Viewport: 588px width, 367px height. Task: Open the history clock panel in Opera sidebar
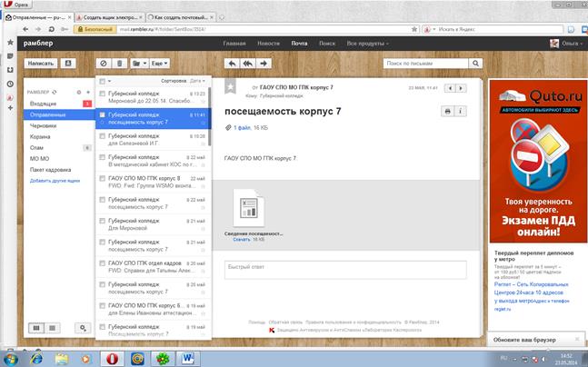[11, 84]
